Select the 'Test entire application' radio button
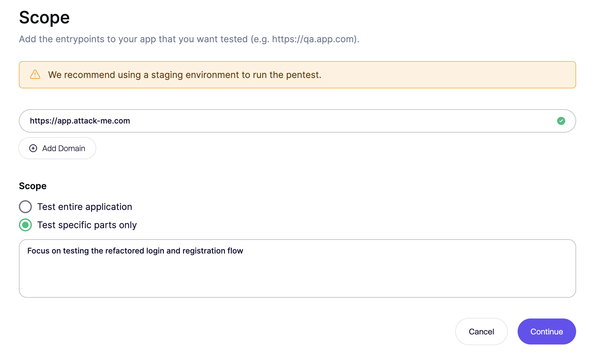 click(25, 207)
